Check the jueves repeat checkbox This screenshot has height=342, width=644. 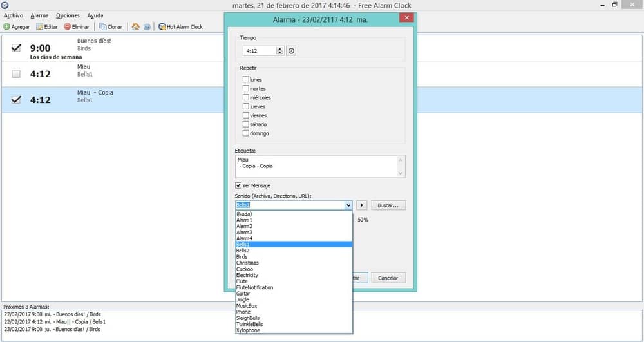pos(245,106)
